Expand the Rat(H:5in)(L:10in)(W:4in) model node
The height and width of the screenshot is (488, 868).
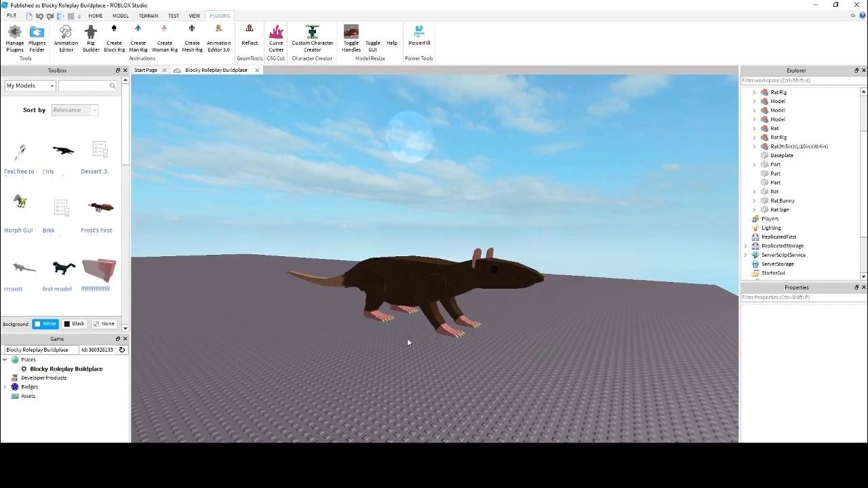click(754, 146)
